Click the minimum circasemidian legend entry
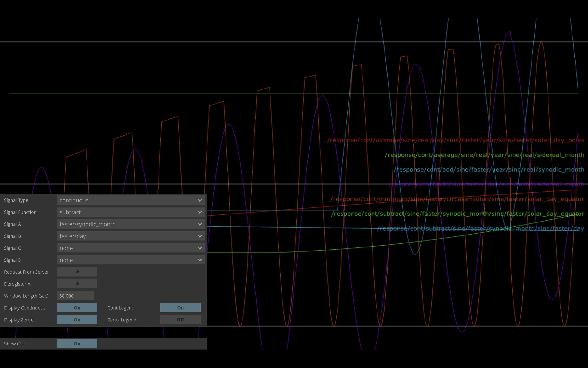Image resolution: width=588 pixels, height=368 pixels. click(x=457, y=199)
